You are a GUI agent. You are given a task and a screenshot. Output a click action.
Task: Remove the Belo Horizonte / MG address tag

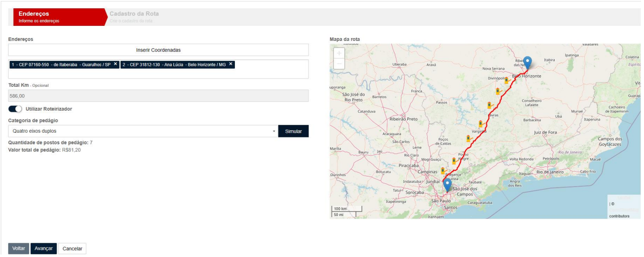pos(230,64)
